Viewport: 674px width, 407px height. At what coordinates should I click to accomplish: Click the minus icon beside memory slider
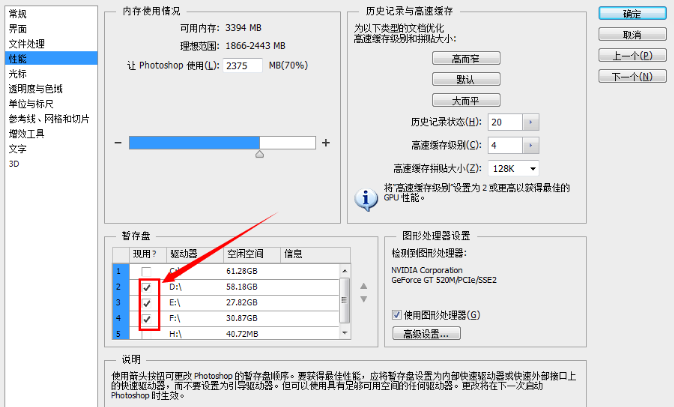click(118, 143)
